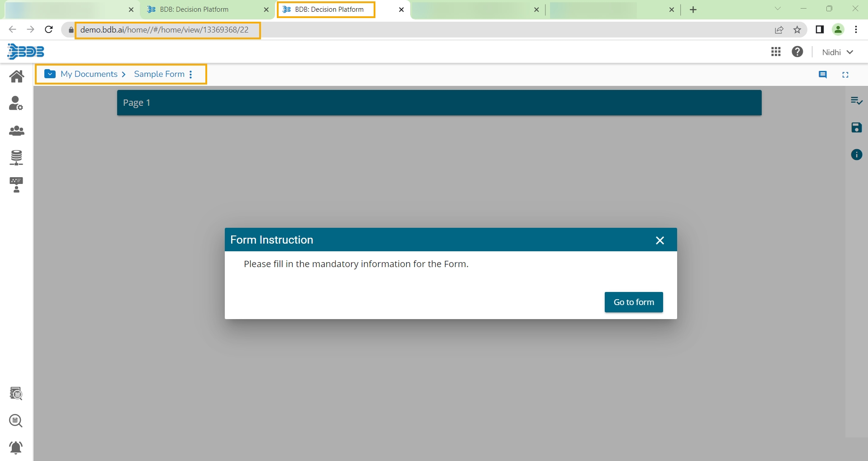868x461 pixels.
Task: Open the alert bell icon in sidebar
Action: click(16, 447)
